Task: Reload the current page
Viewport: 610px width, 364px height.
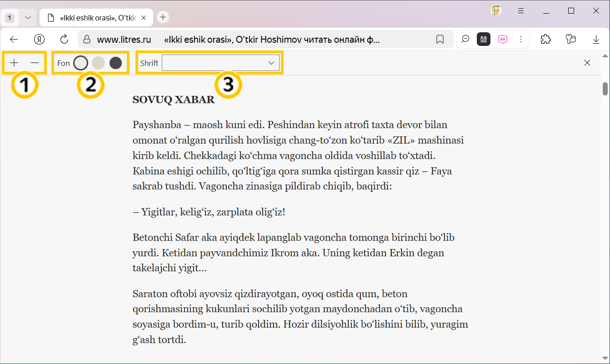Action: click(x=64, y=39)
